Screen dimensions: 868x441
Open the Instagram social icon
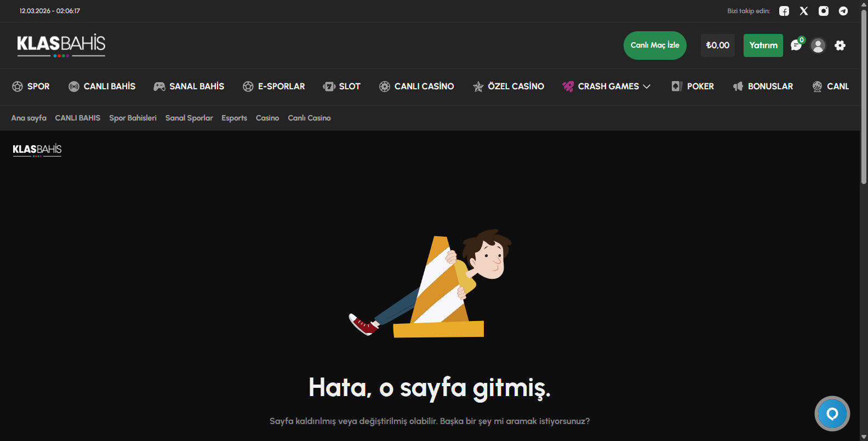pyautogui.click(x=824, y=11)
